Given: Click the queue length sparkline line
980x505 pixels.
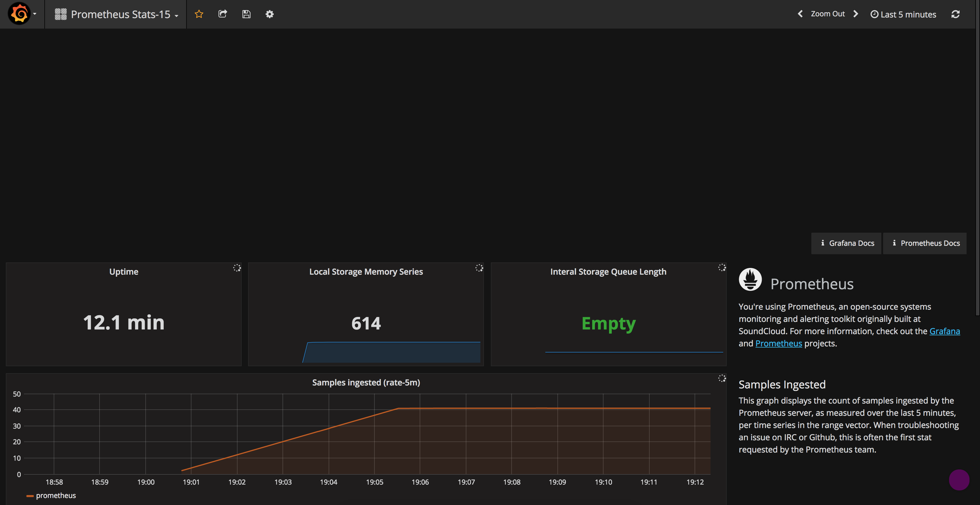Looking at the screenshot, I should click(634, 352).
